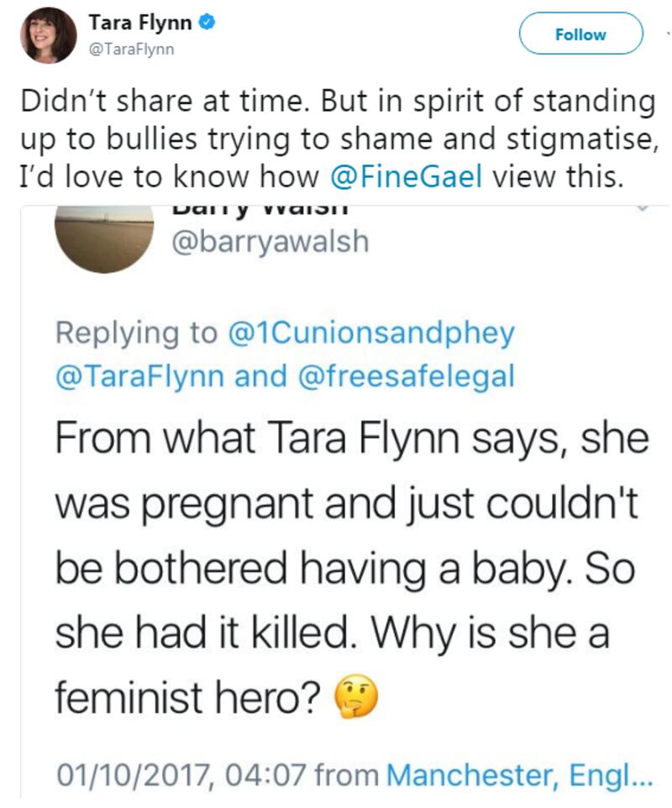The image size is (672, 808).
Task: Open the @barryawalsh handle
Action: pyautogui.click(x=269, y=242)
